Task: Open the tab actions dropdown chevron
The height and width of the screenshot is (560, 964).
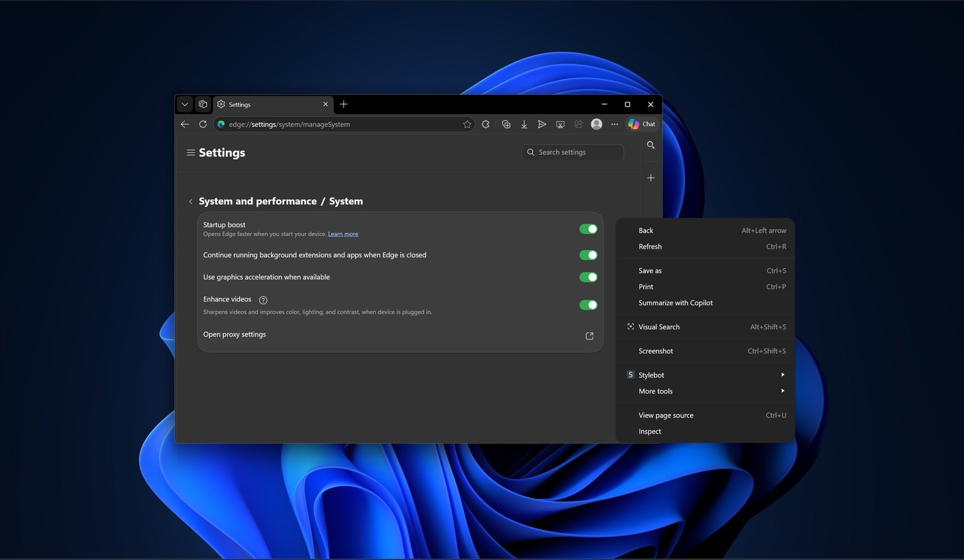Action: 185,104
